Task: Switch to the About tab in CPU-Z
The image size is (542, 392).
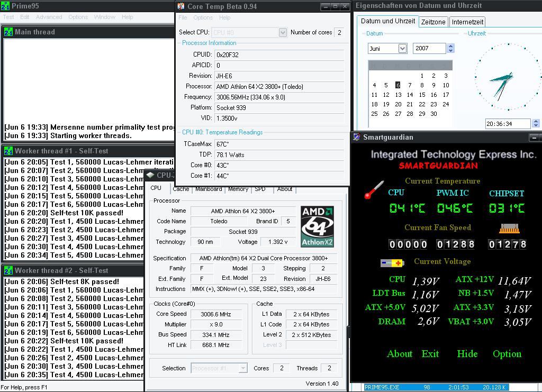Action: (284, 189)
